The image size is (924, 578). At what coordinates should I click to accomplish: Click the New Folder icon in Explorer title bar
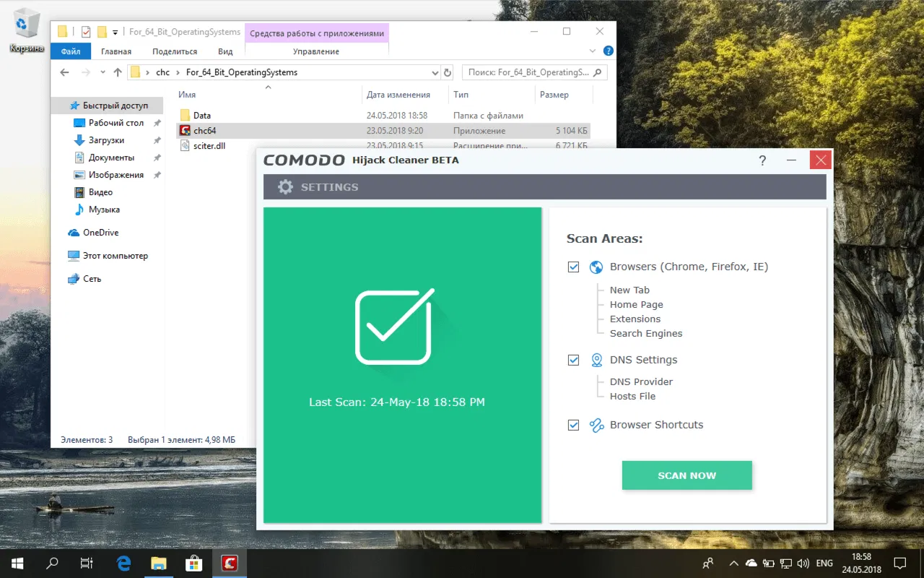(102, 32)
